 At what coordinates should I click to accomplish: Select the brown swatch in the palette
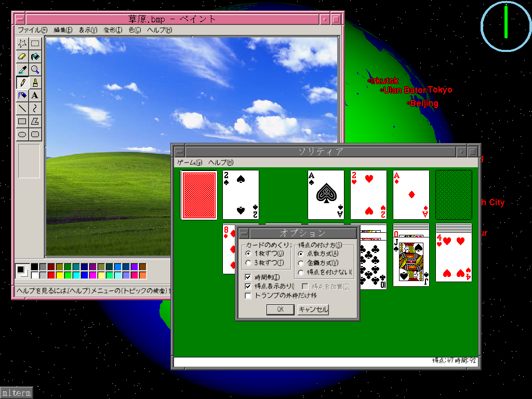(143, 267)
